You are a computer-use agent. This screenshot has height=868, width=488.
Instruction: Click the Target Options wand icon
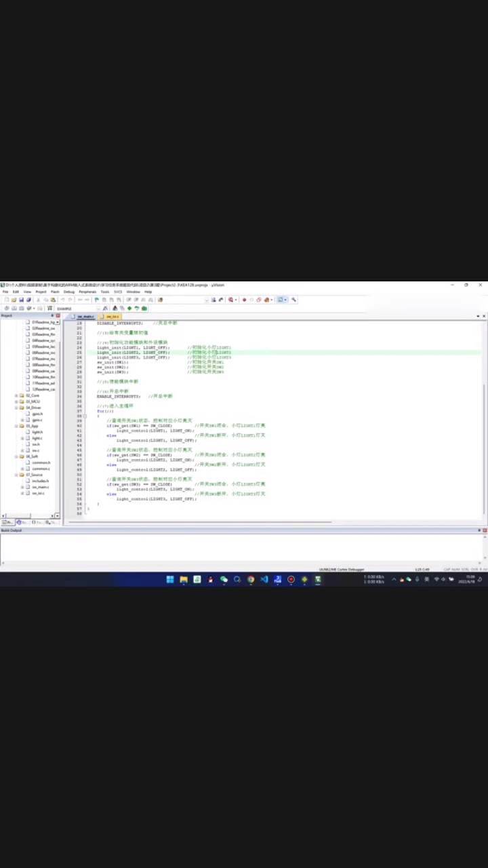pyautogui.click(x=105, y=309)
